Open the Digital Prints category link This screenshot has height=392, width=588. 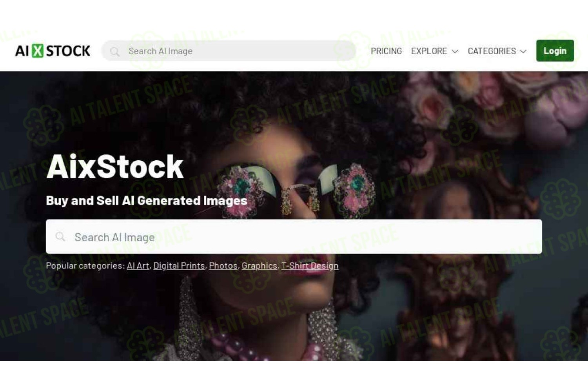[179, 266]
